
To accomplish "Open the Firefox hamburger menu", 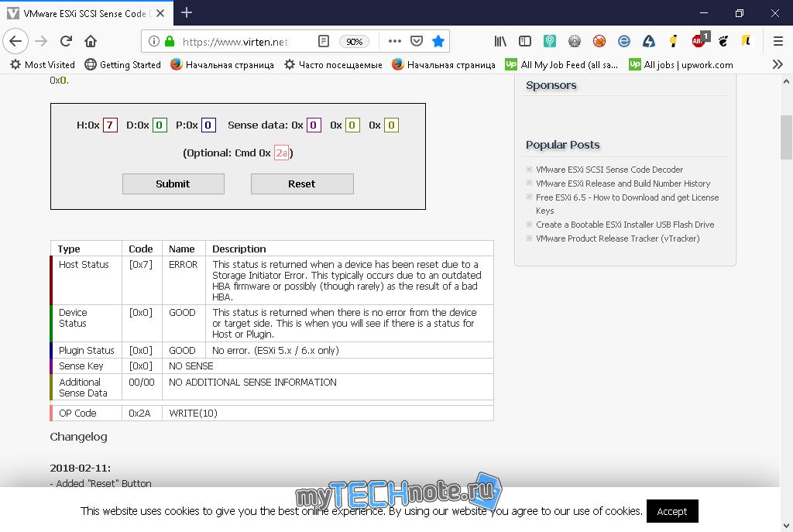I will [x=778, y=41].
